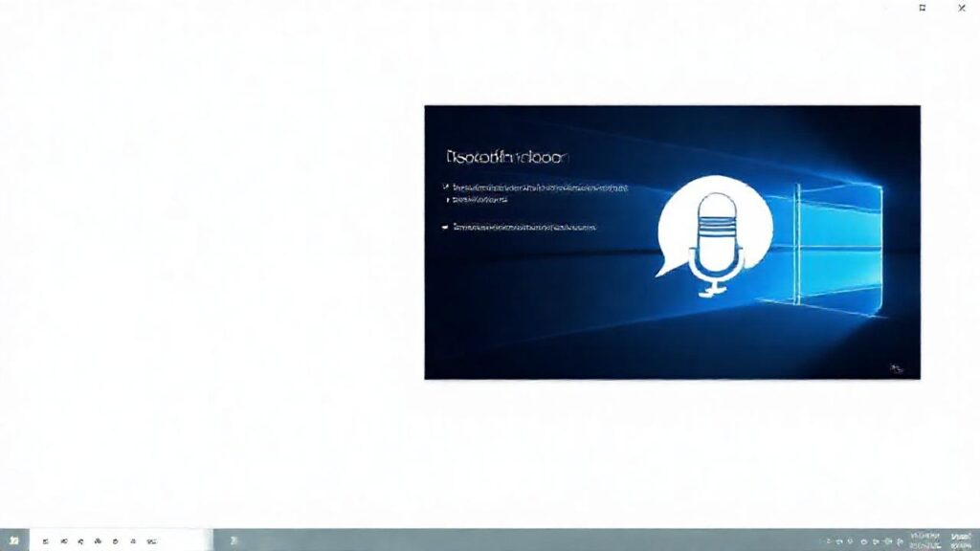Click the network icon in the system tray
Image resolution: width=980 pixels, height=551 pixels.
tap(876, 540)
